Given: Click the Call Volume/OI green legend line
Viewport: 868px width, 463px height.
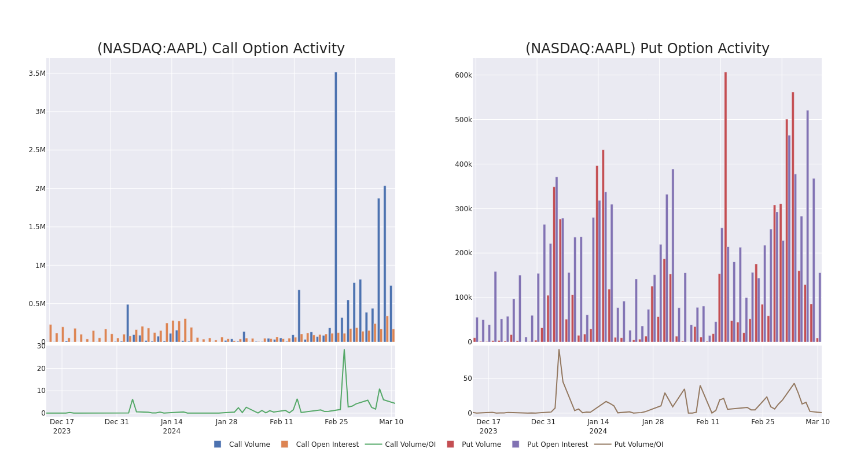Looking at the screenshot, I should pyautogui.click(x=373, y=444).
